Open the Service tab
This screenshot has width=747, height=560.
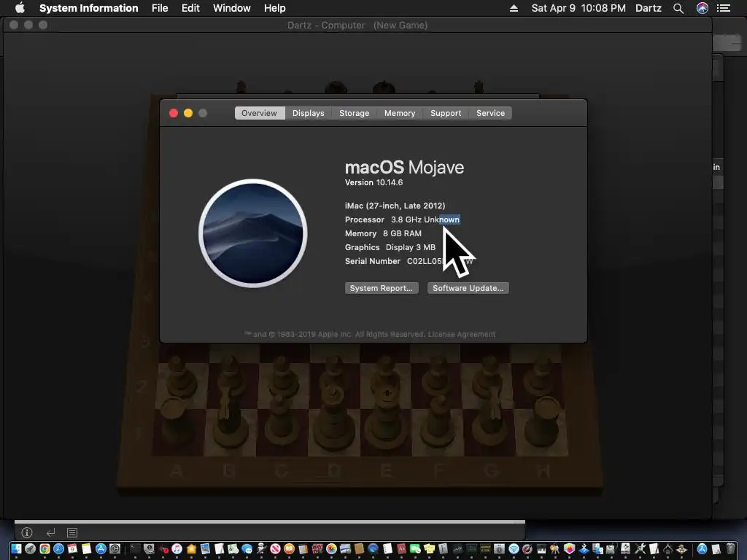[x=490, y=113]
